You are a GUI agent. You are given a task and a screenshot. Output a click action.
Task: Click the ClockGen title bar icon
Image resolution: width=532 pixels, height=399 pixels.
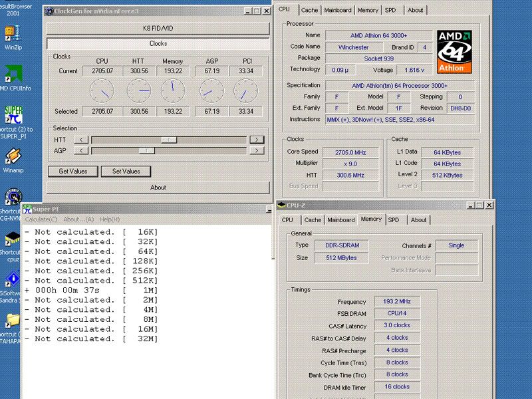coord(49,11)
